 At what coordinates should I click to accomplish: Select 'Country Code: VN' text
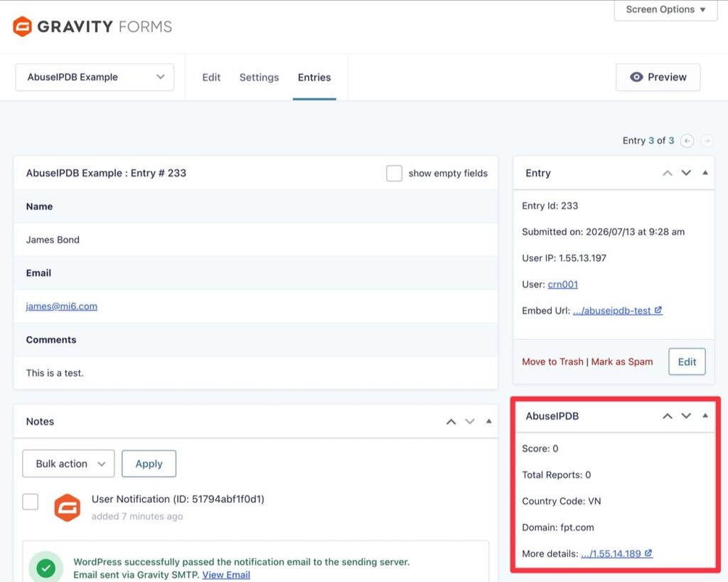pyautogui.click(x=562, y=501)
